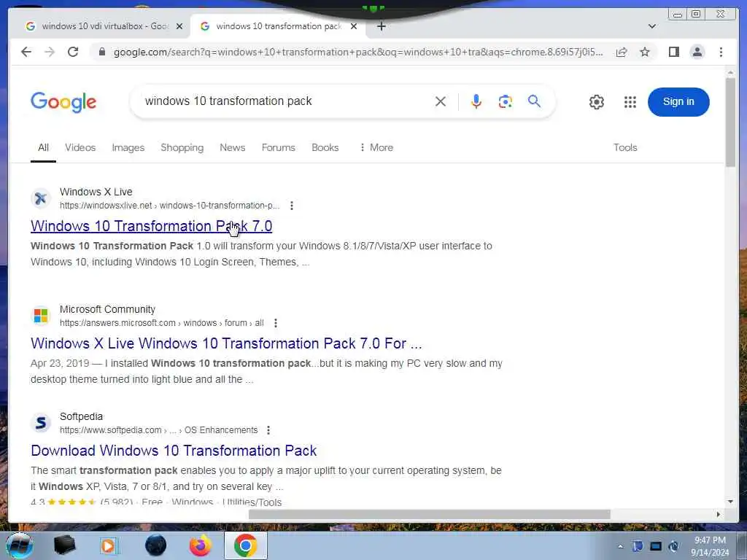Click the browser address bar URL

pyautogui.click(x=358, y=52)
